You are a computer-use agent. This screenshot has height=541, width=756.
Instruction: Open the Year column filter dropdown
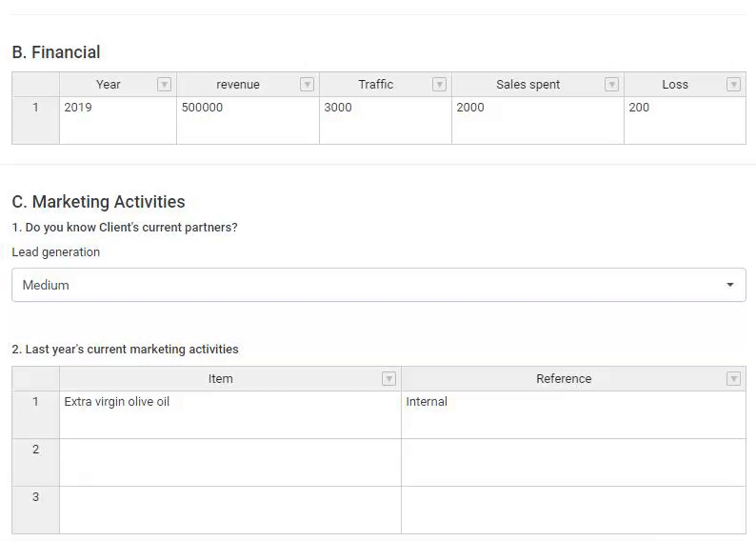164,85
